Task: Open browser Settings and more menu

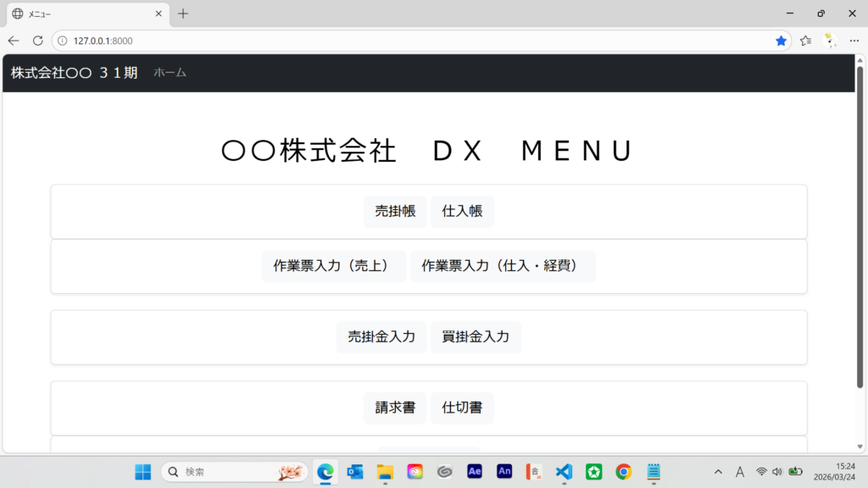Action: point(854,41)
